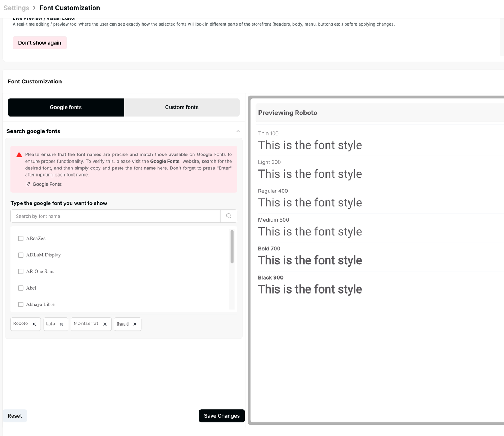
Task: Click the ABeeZee font name
Action: click(36, 239)
